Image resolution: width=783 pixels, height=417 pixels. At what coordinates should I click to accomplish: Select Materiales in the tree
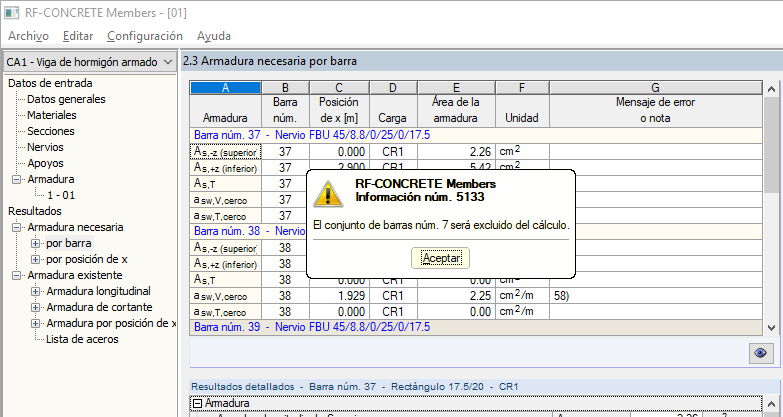tap(51, 115)
